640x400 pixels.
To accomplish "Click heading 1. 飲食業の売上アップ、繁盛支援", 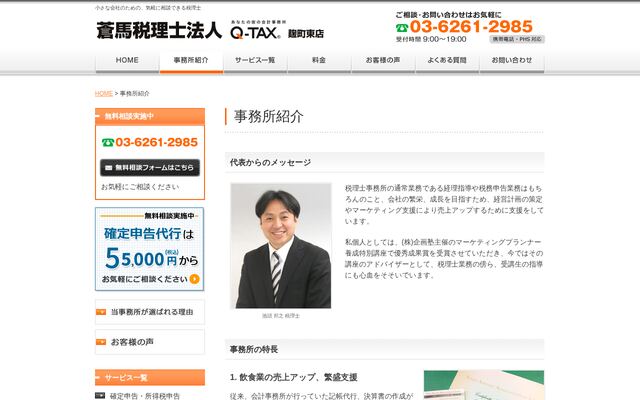I will (293, 377).
